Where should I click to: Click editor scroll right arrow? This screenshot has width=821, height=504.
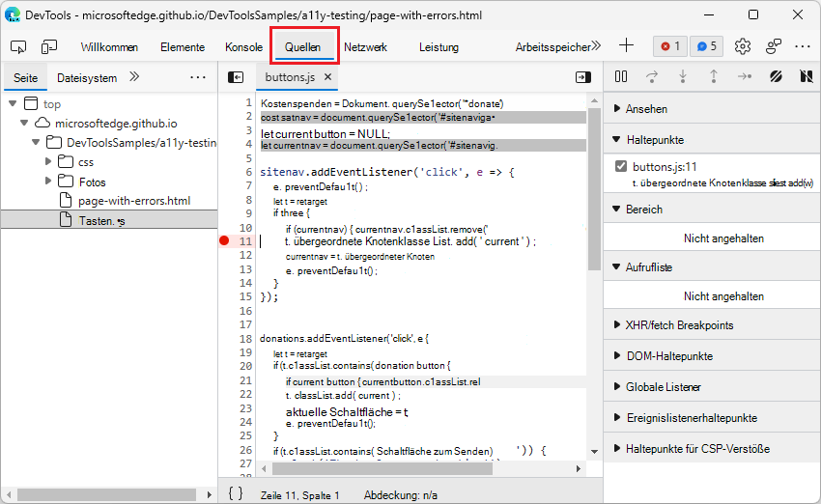tap(578, 468)
